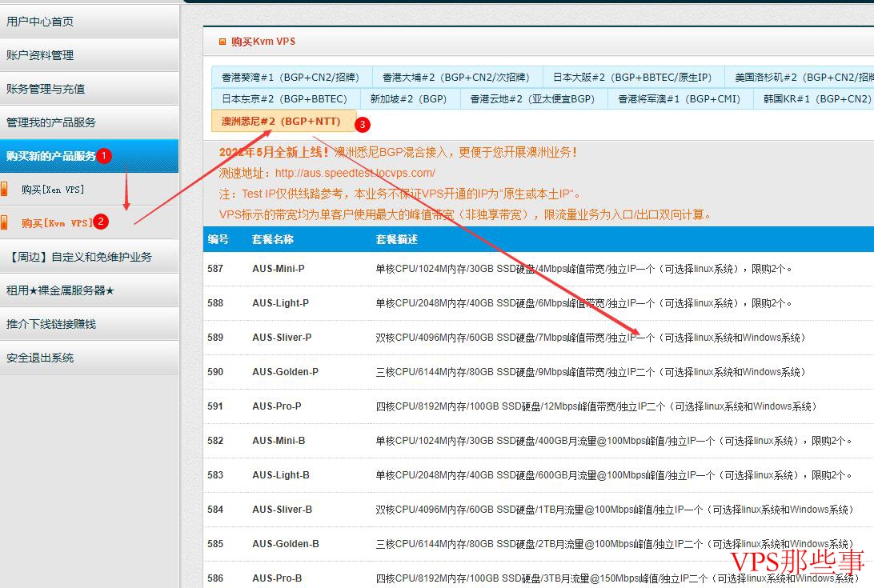Click plan number 590
This screenshot has height=588, width=874.
point(215,372)
